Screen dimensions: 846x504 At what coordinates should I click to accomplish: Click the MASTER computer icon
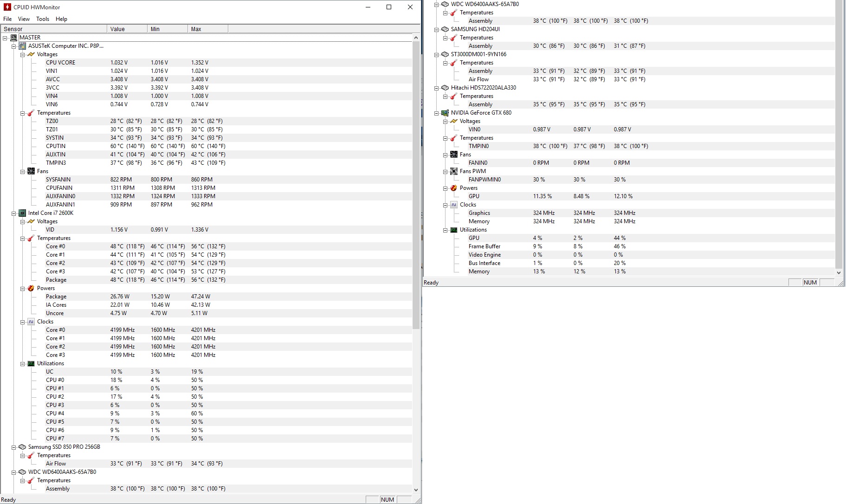click(x=14, y=38)
